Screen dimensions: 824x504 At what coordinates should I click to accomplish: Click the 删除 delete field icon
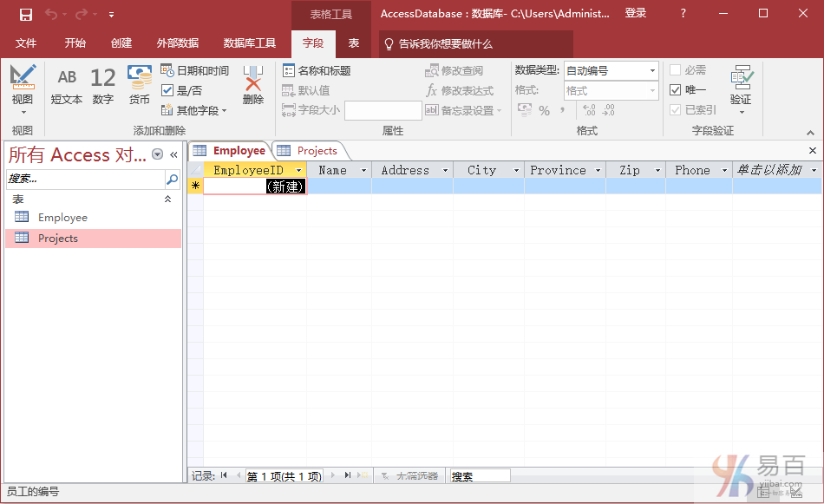(252, 85)
